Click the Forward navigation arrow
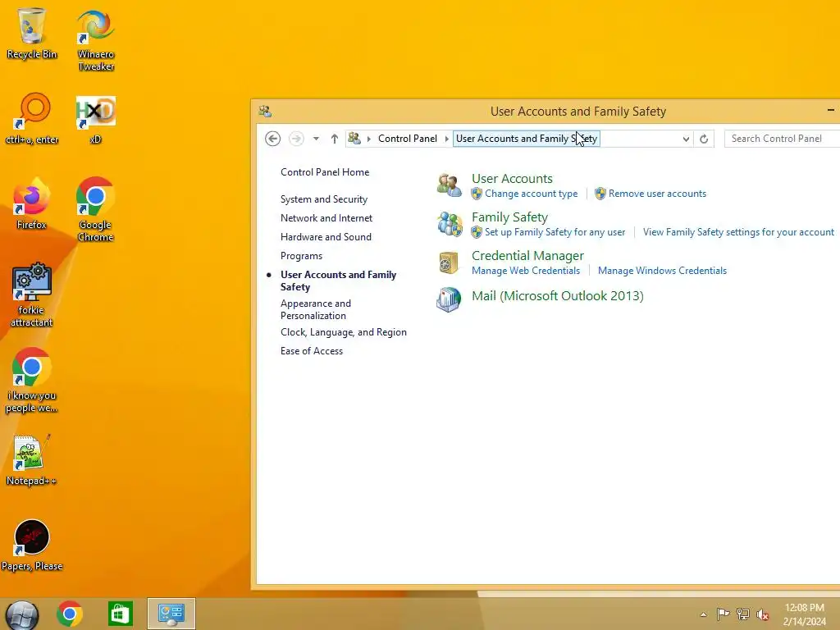 [x=296, y=139]
